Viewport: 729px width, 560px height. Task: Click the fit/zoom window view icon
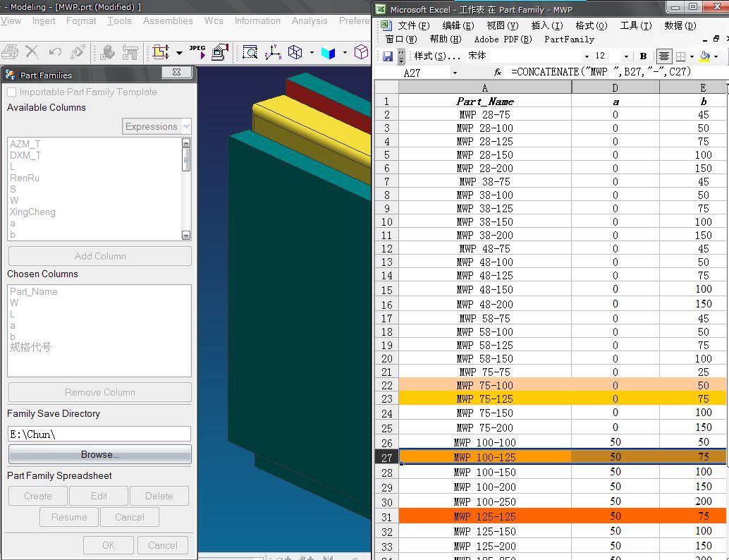click(250, 52)
